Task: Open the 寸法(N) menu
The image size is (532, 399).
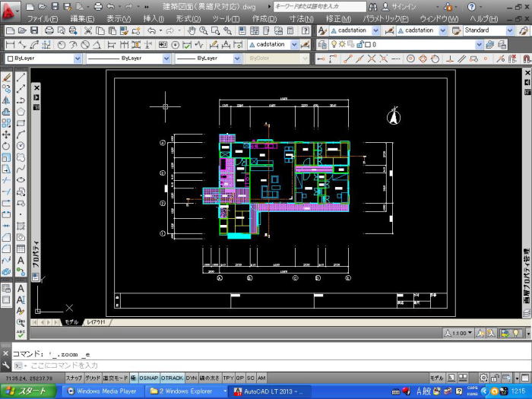Action: click(301, 19)
